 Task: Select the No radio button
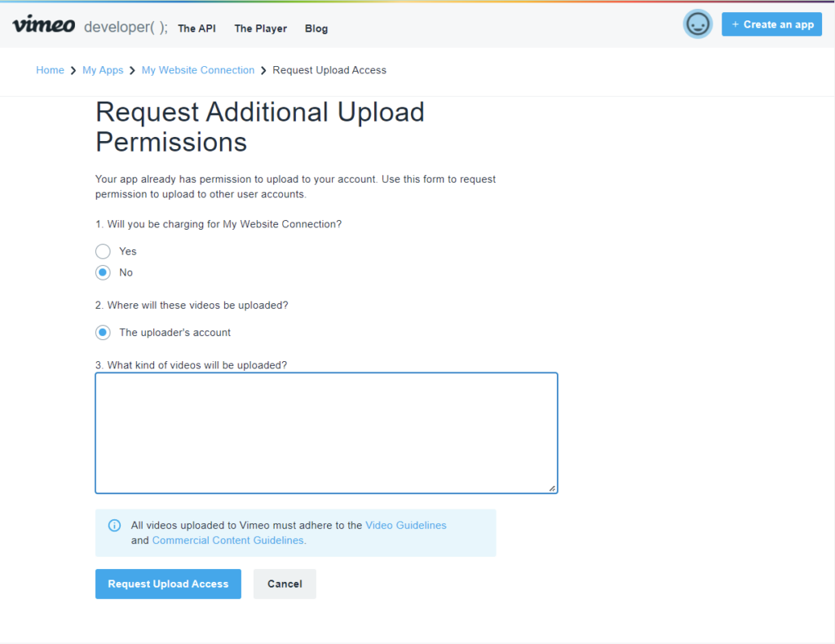[103, 272]
